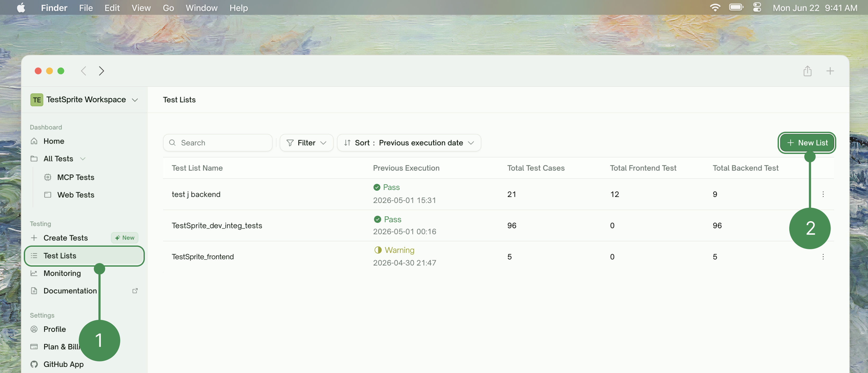Open the View menu

click(141, 7)
